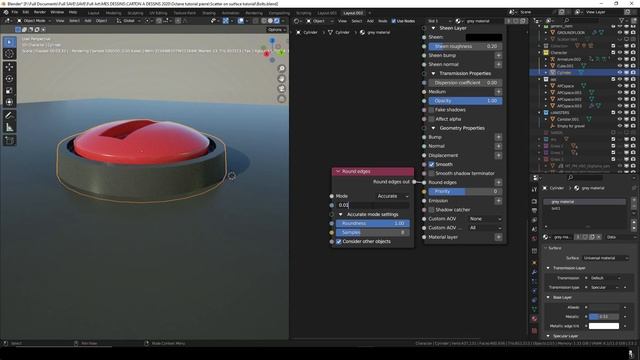Open the Texture properties tab icon
This screenshot has height=360, width=640.
[534, 330]
